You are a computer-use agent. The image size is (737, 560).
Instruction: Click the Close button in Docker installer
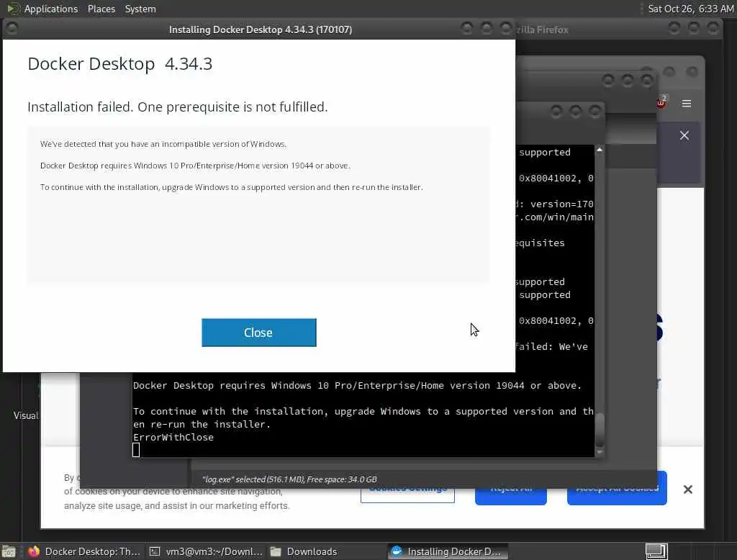click(x=258, y=333)
